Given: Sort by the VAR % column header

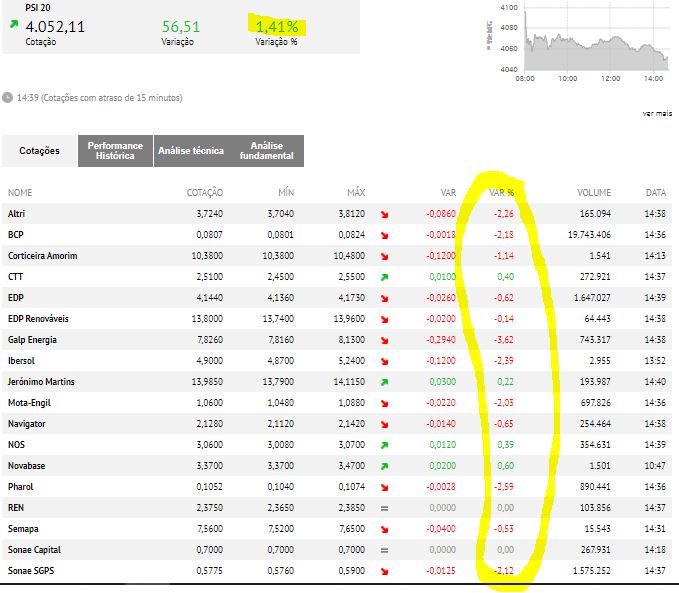Looking at the screenshot, I should tap(501, 193).
